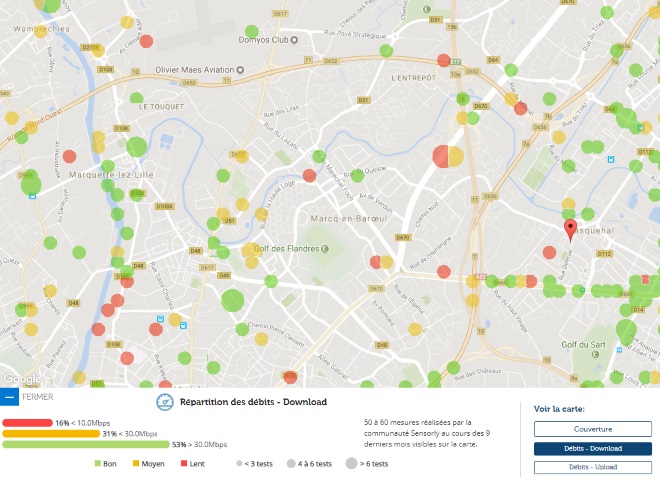Click the red location pin near Wasquehal
This screenshot has width=660, height=488.
pos(570,230)
